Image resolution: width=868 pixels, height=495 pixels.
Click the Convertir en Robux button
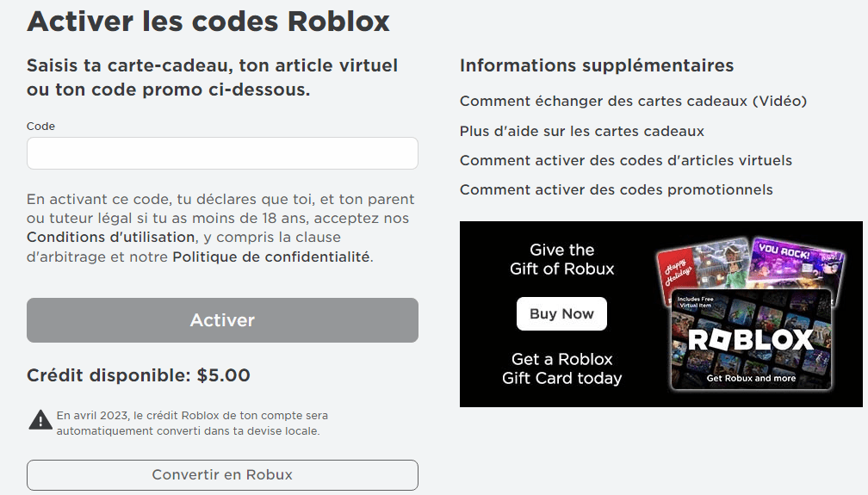tap(222, 475)
